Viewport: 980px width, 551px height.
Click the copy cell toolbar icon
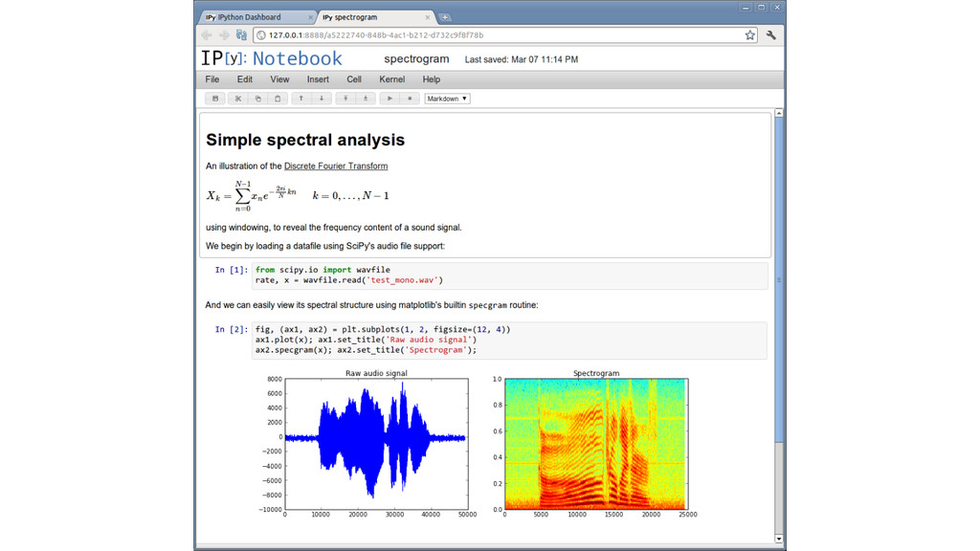[257, 99]
